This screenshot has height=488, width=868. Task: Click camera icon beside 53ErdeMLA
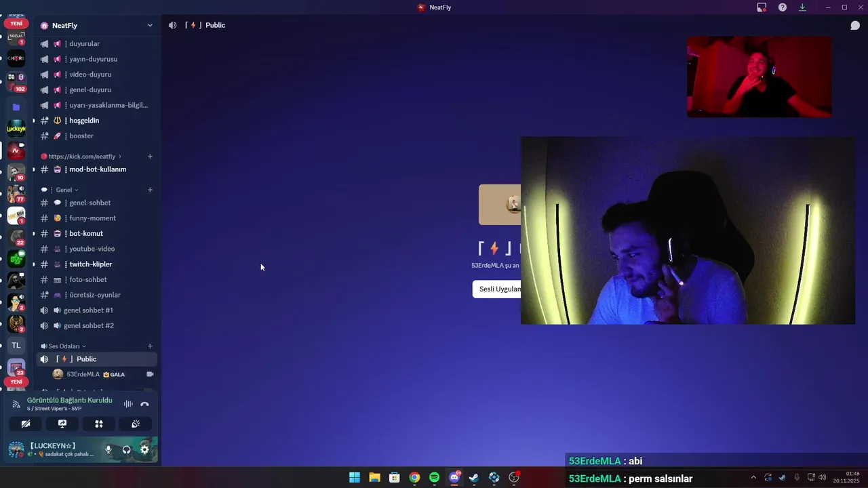(150, 374)
